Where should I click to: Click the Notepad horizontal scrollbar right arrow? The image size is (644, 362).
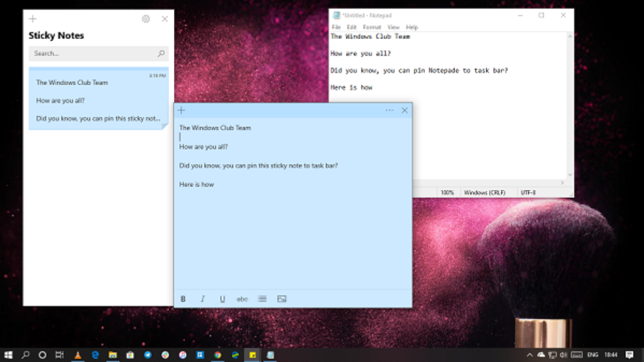pyautogui.click(x=562, y=183)
